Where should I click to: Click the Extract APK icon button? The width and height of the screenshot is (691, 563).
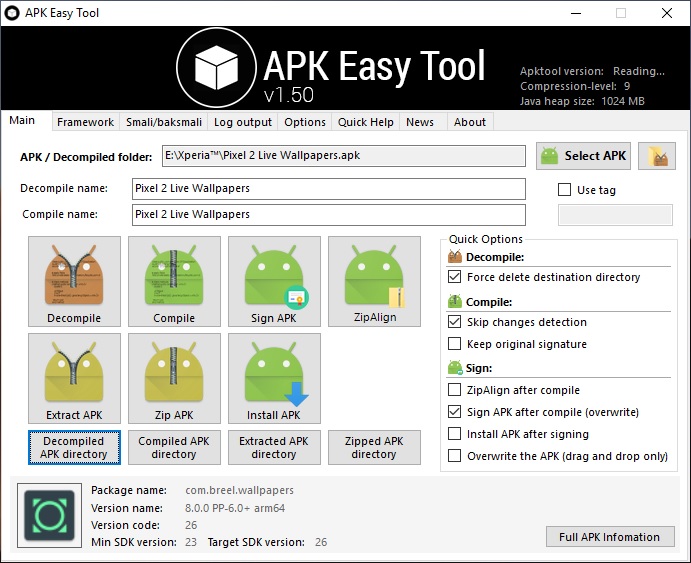click(74, 378)
